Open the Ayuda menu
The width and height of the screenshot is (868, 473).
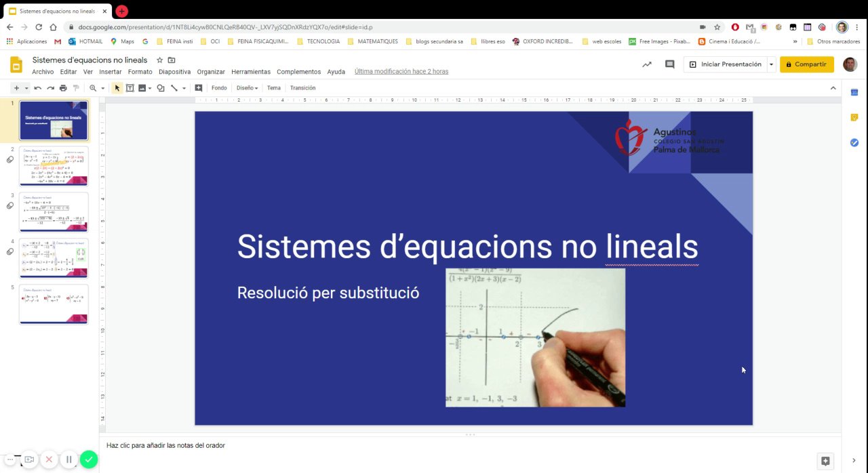coord(336,72)
